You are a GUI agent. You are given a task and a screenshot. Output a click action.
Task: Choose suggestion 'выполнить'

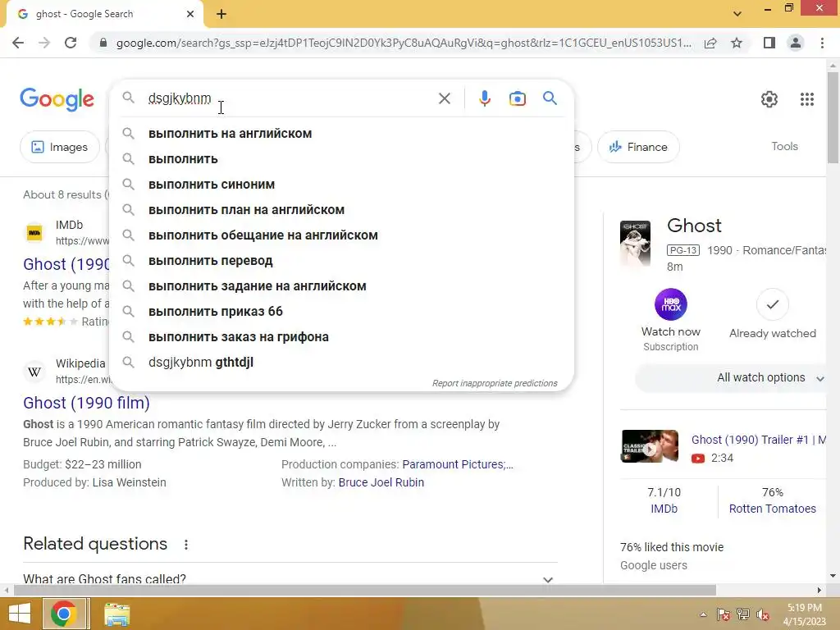click(341, 159)
